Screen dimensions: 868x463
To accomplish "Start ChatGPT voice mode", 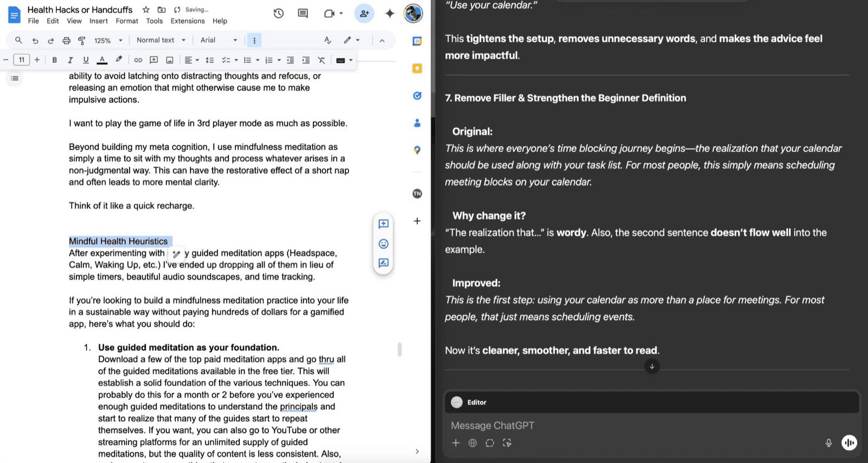I will point(849,443).
